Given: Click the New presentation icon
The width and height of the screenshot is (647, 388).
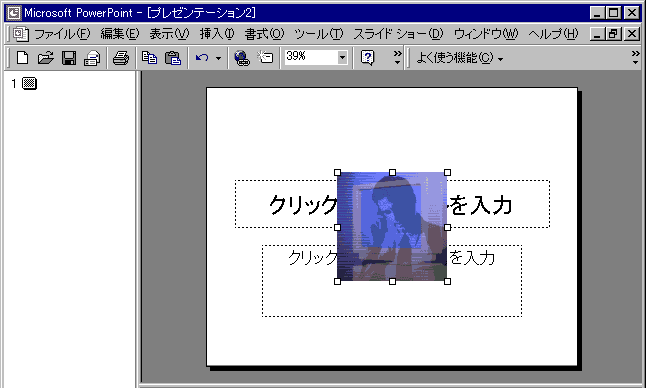Looking at the screenshot, I should 22,58.
